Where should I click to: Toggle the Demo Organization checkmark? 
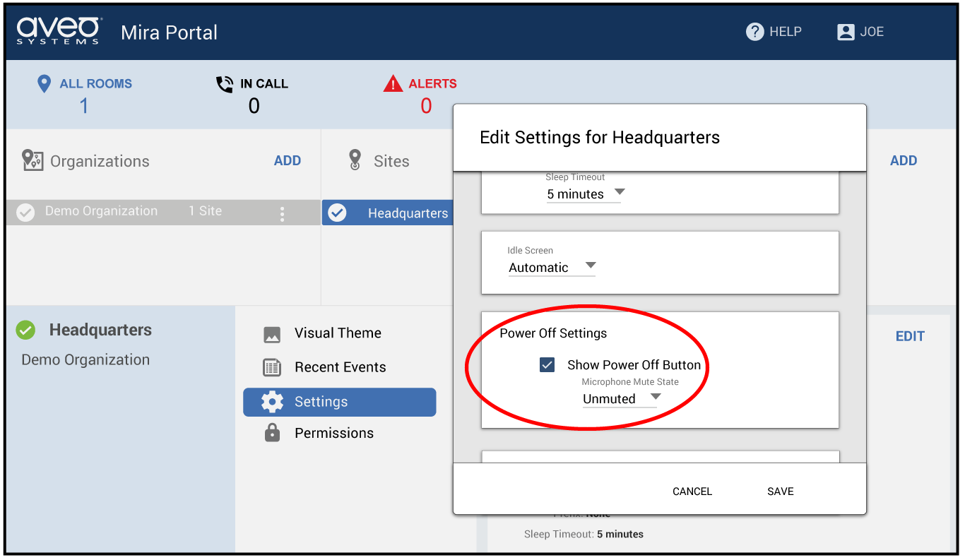click(x=25, y=212)
